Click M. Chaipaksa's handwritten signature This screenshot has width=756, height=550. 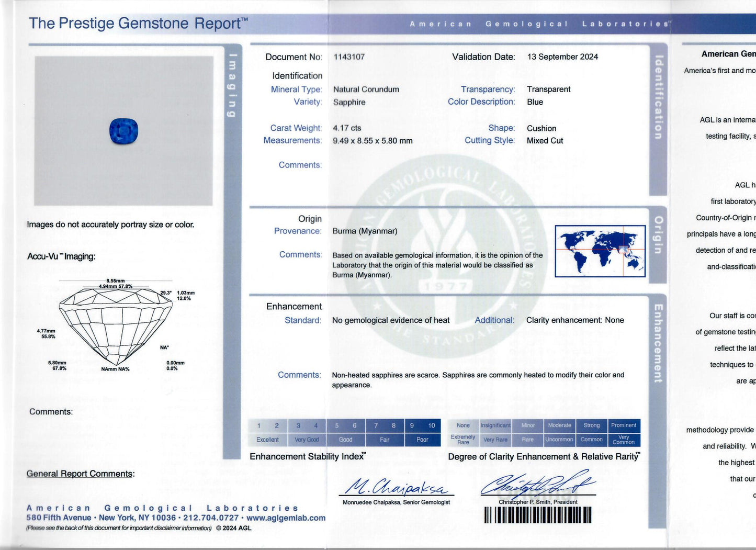tap(397, 487)
